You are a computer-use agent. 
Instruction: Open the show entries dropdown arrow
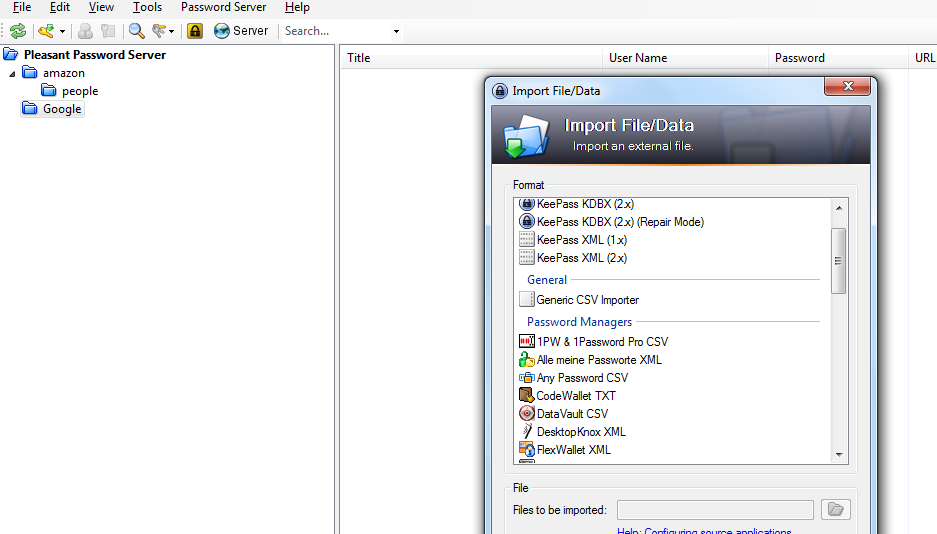coord(172,31)
